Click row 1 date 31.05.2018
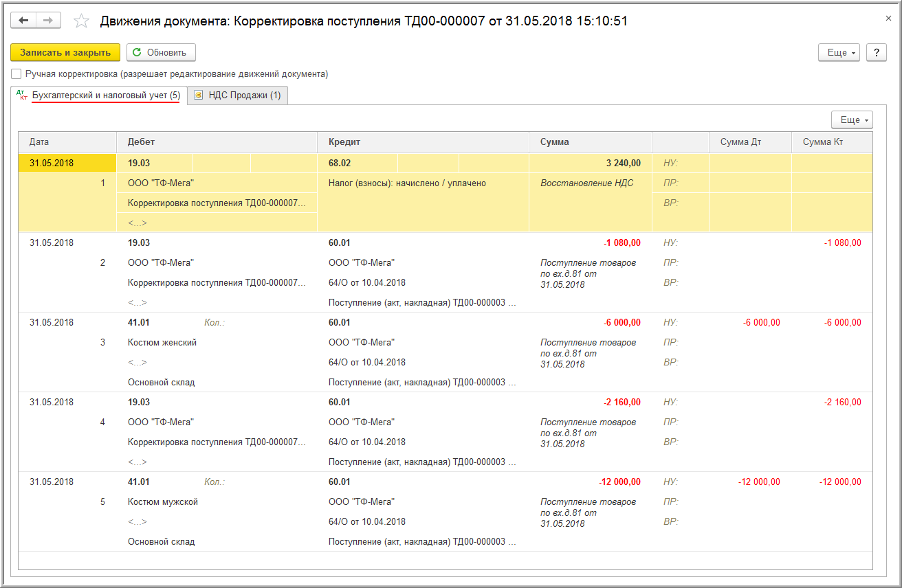Image resolution: width=902 pixels, height=588 pixels. tap(67, 163)
